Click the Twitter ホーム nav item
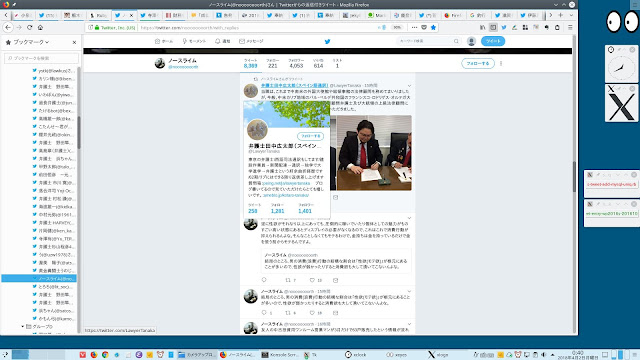 (164, 41)
